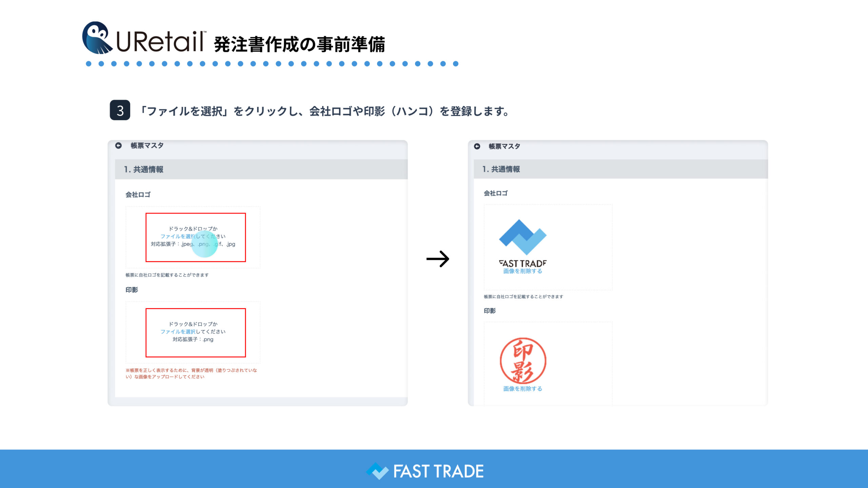Click the left 帳票マスタ title text
The height and width of the screenshot is (488, 868).
tap(147, 145)
